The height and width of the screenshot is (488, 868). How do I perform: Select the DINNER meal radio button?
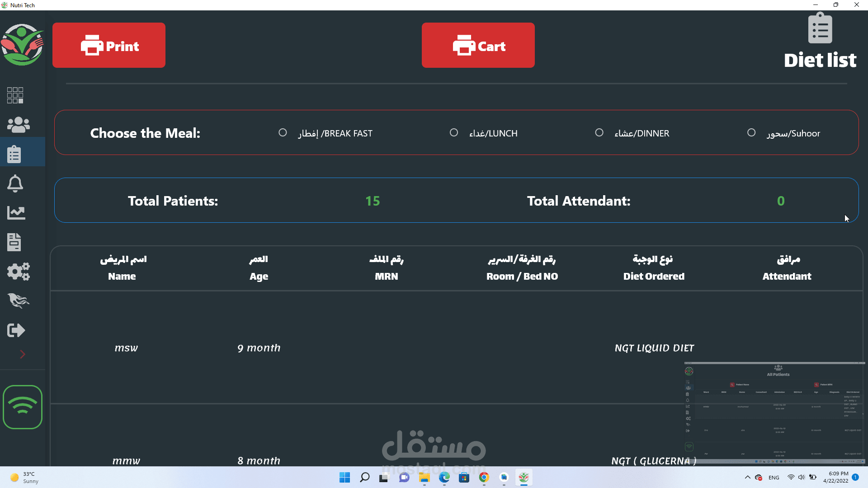(x=599, y=133)
